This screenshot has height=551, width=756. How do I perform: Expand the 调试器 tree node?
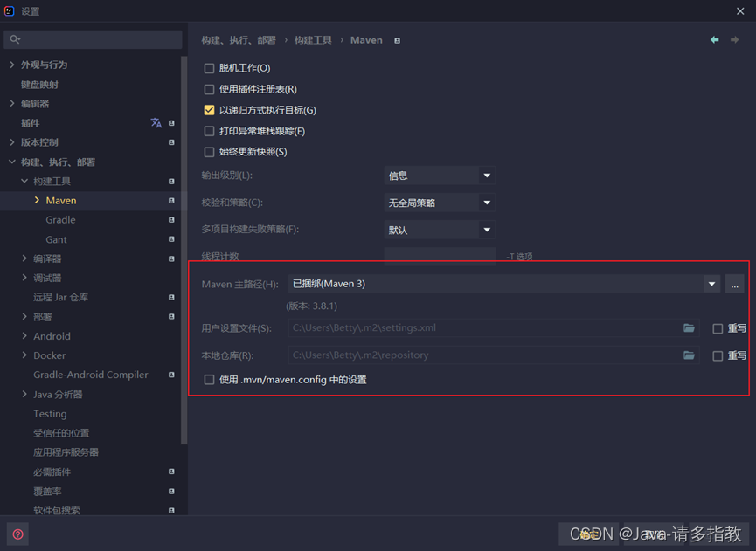pos(24,278)
